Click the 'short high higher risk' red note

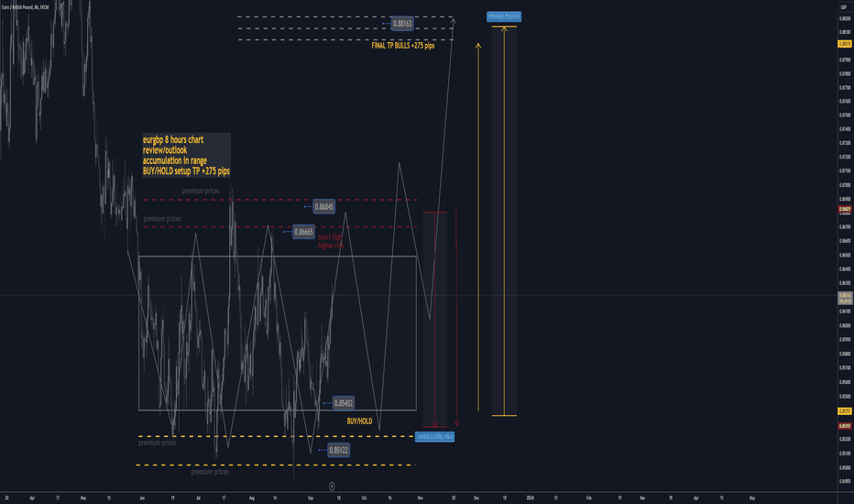[331, 241]
